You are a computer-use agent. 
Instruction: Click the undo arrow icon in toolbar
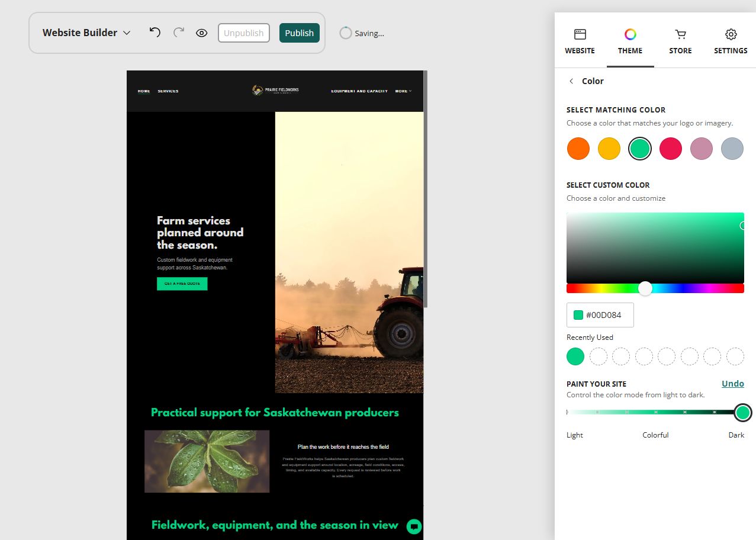point(155,33)
